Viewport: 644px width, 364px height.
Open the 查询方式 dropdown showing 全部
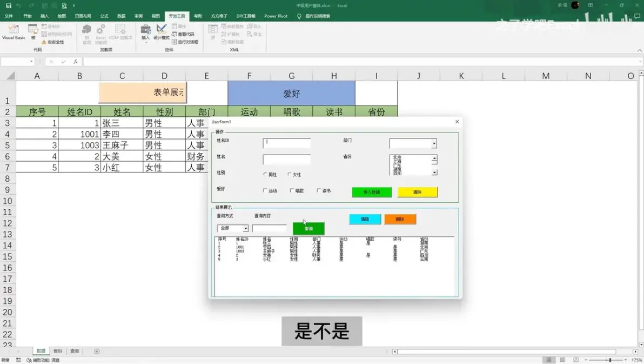(245, 229)
